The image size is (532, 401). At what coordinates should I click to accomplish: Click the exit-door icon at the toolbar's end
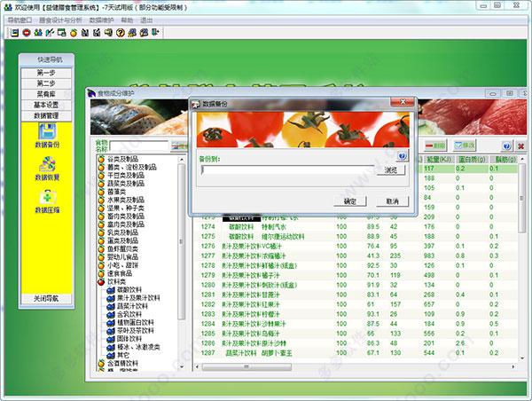click(155, 33)
